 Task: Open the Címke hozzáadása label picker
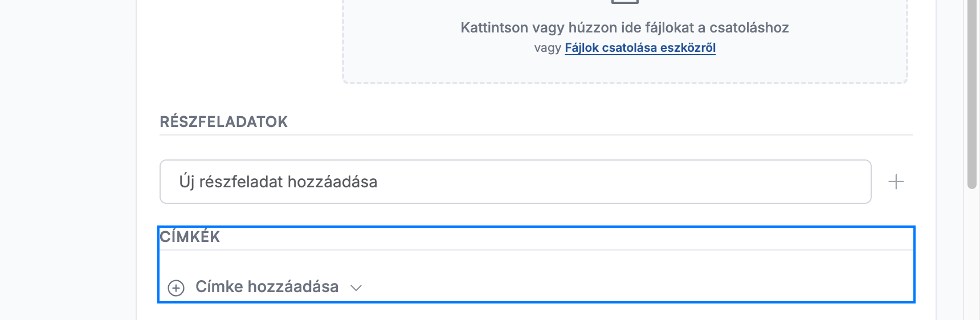click(267, 286)
